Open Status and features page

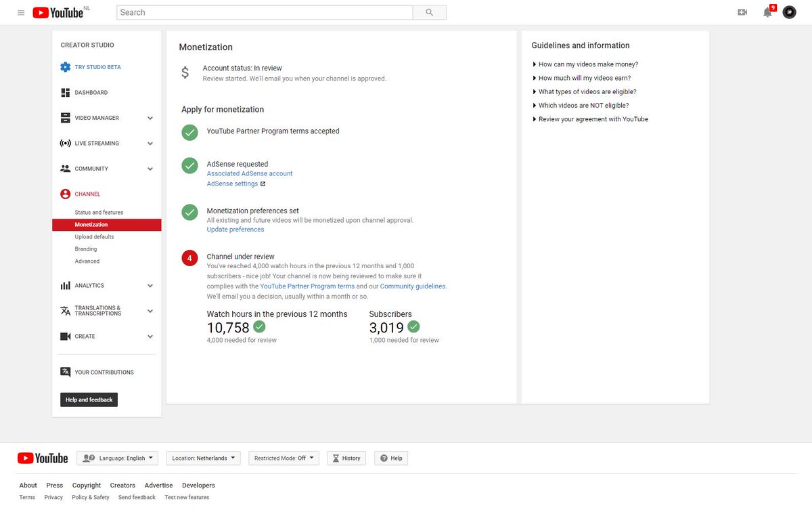tap(99, 213)
